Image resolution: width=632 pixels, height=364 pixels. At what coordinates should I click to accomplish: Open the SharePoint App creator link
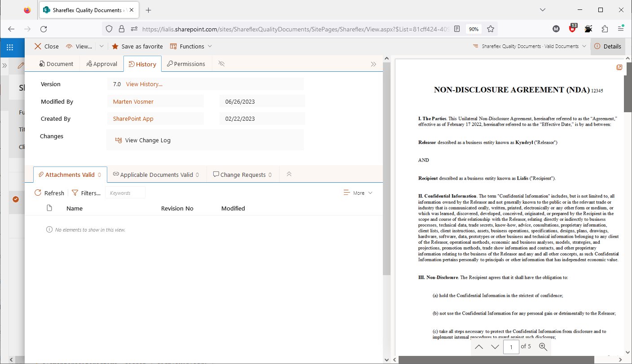point(133,118)
